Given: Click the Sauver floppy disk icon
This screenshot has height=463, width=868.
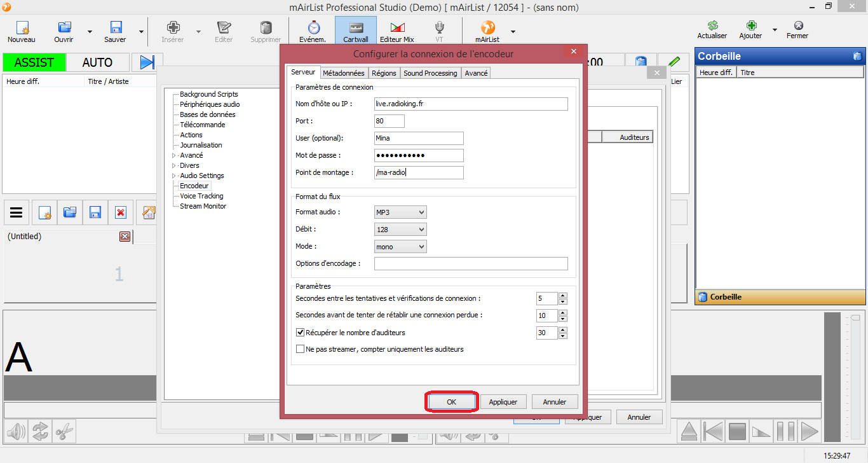Looking at the screenshot, I should point(116,27).
